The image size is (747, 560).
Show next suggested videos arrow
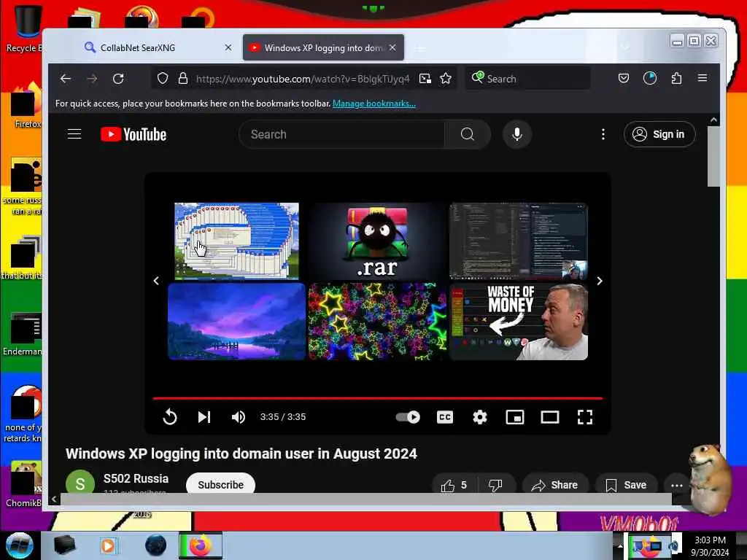tap(600, 281)
